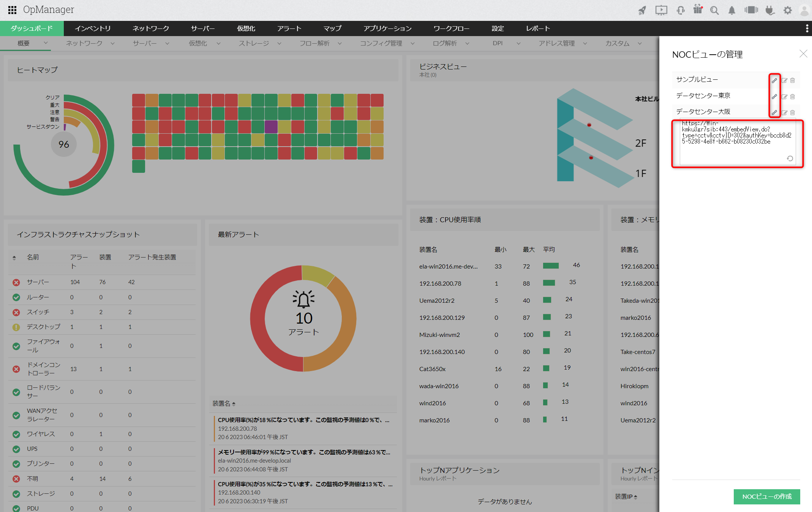The width and height of the screenshot is (812, 512).
Task: Copy embed link for サンプルビュー
Action: 774,81
